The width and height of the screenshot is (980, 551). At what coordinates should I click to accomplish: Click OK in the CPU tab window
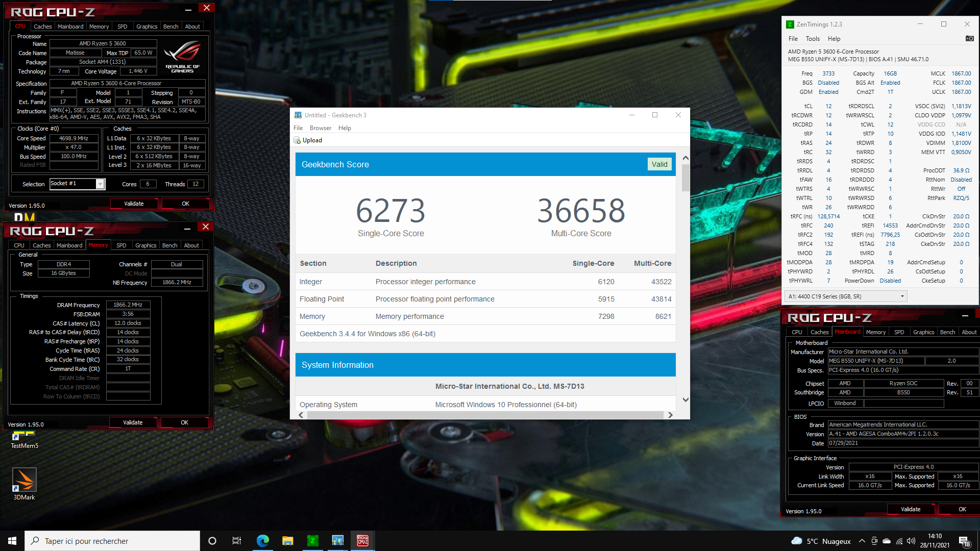coord(185,204)
